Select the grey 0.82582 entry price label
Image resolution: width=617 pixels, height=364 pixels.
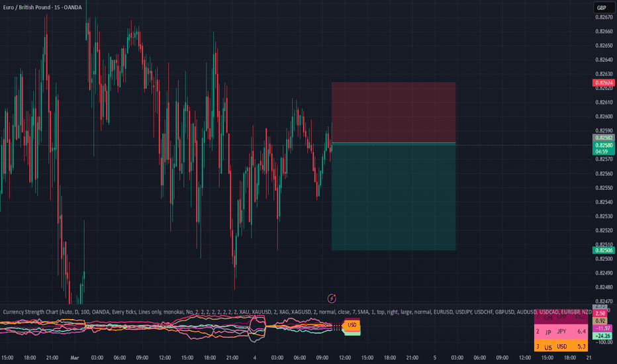coord(604,138)
